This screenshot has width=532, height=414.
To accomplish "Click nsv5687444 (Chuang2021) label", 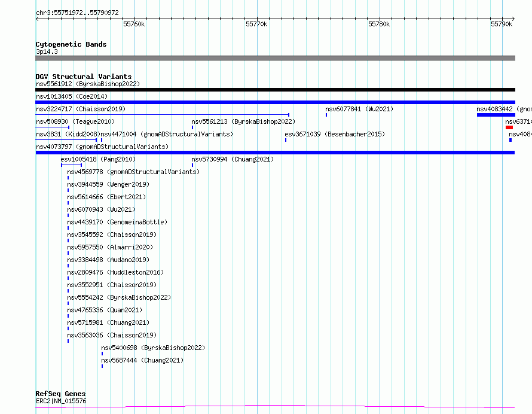I will (x=142, y=360).
